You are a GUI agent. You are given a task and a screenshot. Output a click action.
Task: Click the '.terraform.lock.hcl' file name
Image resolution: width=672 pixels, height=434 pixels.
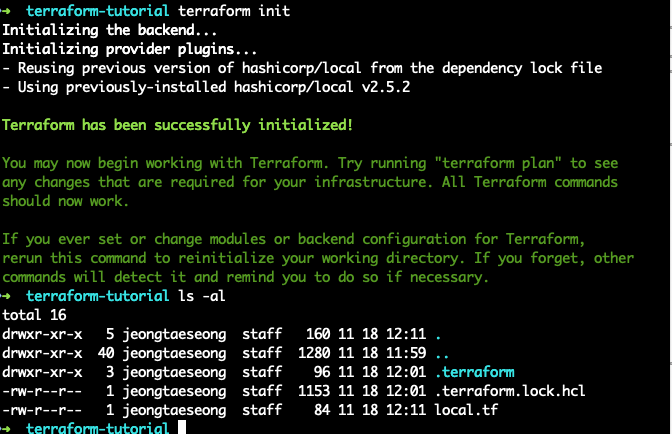click(510, 391)
